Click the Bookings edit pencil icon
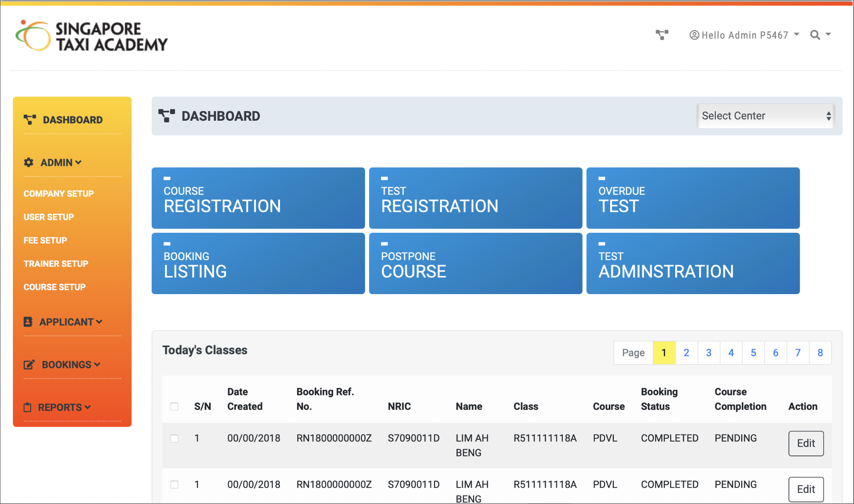854x504 pixels. tap(29, 365)
